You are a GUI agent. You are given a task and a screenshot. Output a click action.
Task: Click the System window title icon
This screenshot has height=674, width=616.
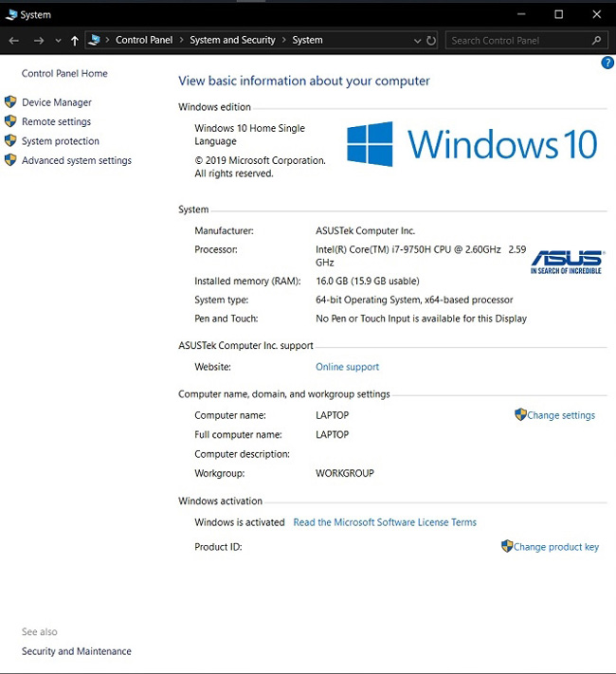click(11, 14)
